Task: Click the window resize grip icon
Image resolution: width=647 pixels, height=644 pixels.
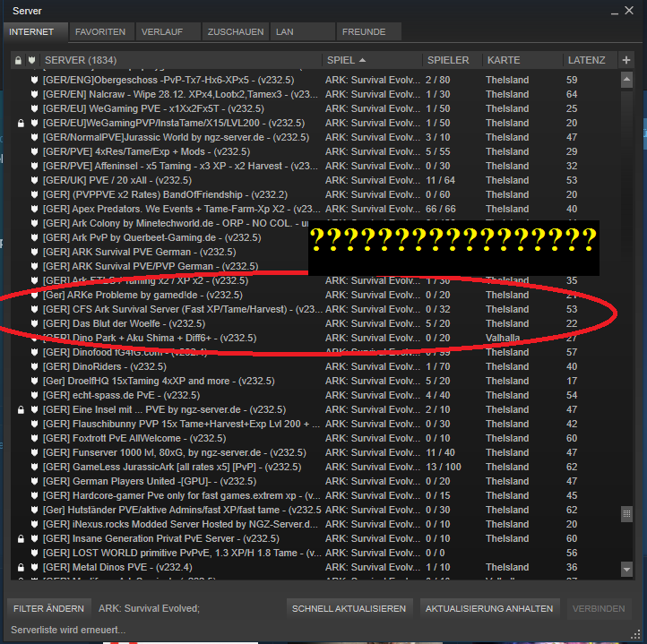Action: (635, 635)
